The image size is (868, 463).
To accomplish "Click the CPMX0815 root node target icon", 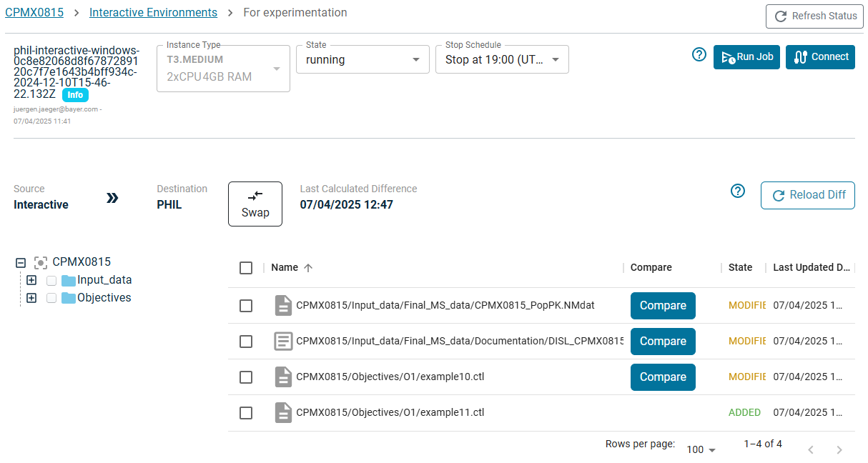I will pyautogui.click(x=41, y=262).
